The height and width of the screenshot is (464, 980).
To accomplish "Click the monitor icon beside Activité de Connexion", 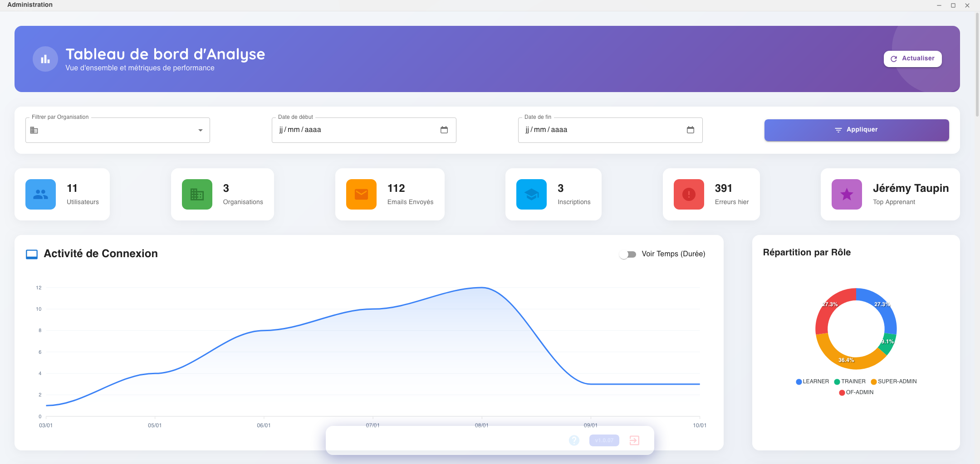I will click(x=31, y=254).
